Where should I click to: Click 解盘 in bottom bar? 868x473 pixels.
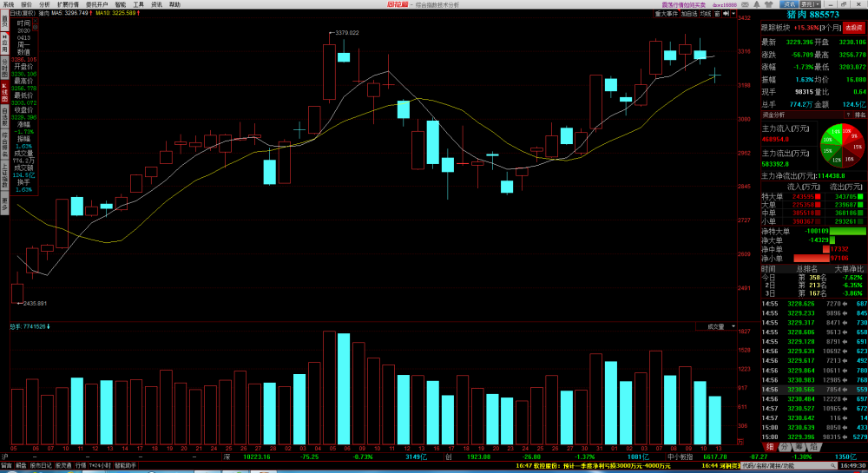tap(21, 466)
